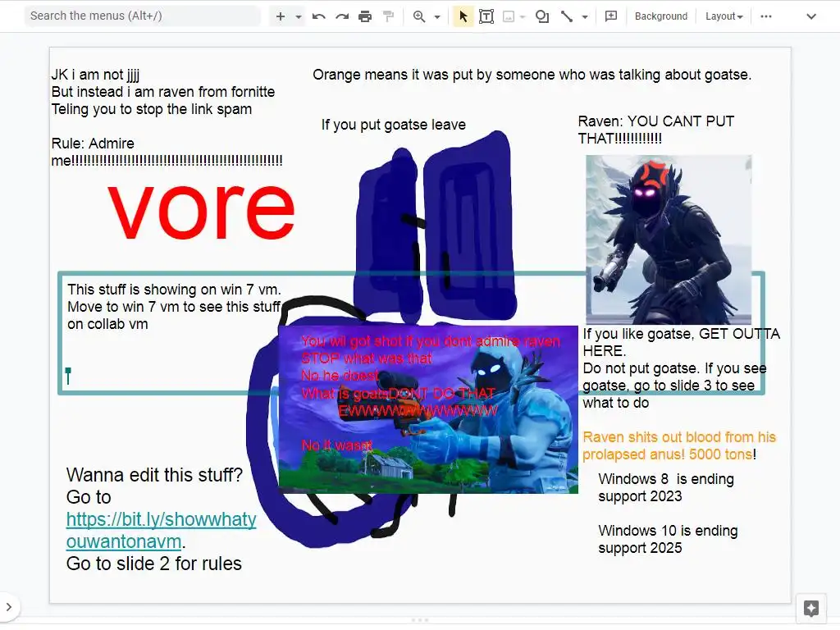Screen dimensions: 840x630
Task: Select the Line tool
Action: click(566, 16)
